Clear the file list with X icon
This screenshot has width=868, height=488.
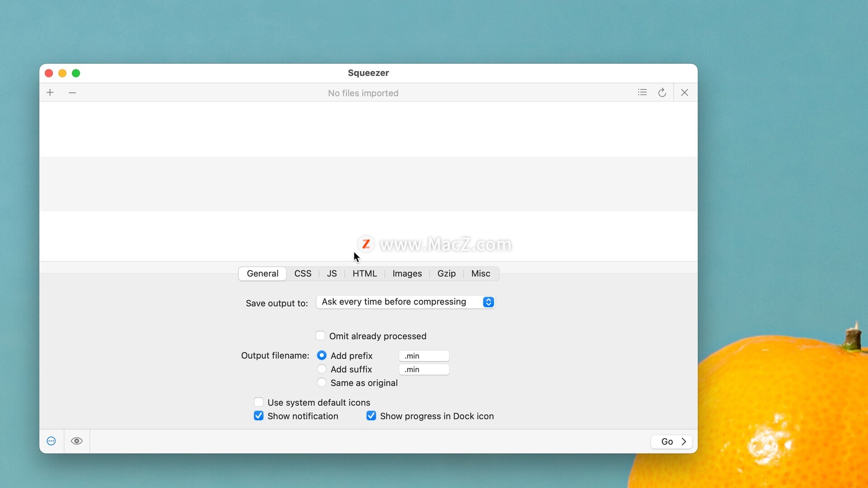[684, 93]
